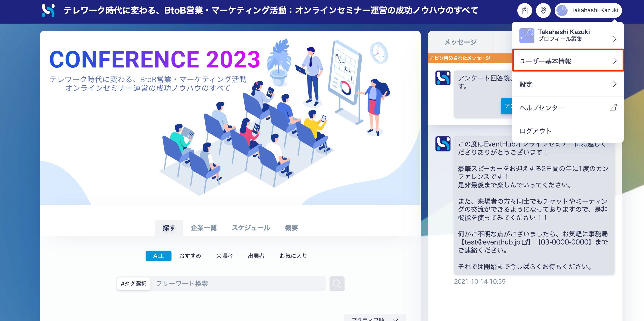The image size is (644, 321).
Task: Click sender avatar of welcome message
Action: (x=443, y=144)
